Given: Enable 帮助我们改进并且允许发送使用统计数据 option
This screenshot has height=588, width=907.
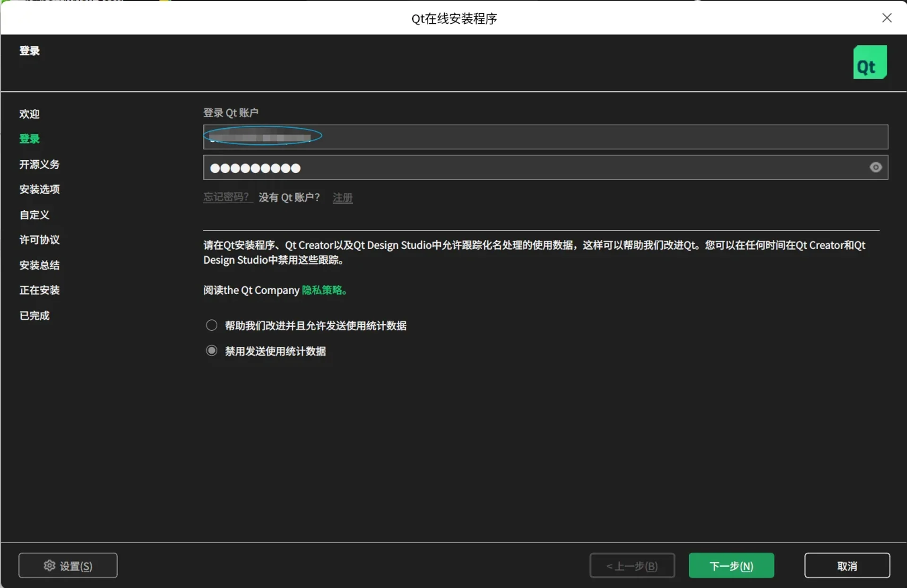Looking at the screenshot, I should coord(211,325).
